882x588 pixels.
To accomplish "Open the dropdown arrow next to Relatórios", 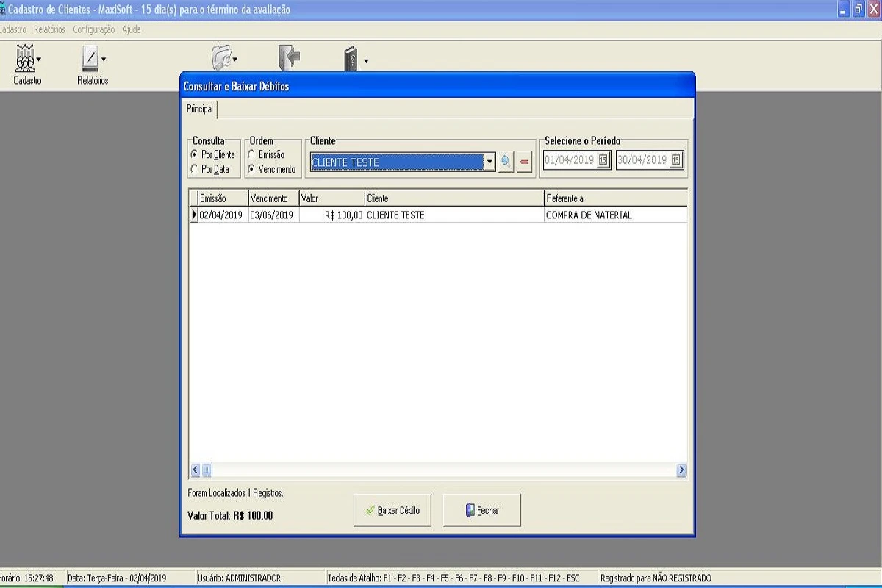I will [x=104, y=60].
